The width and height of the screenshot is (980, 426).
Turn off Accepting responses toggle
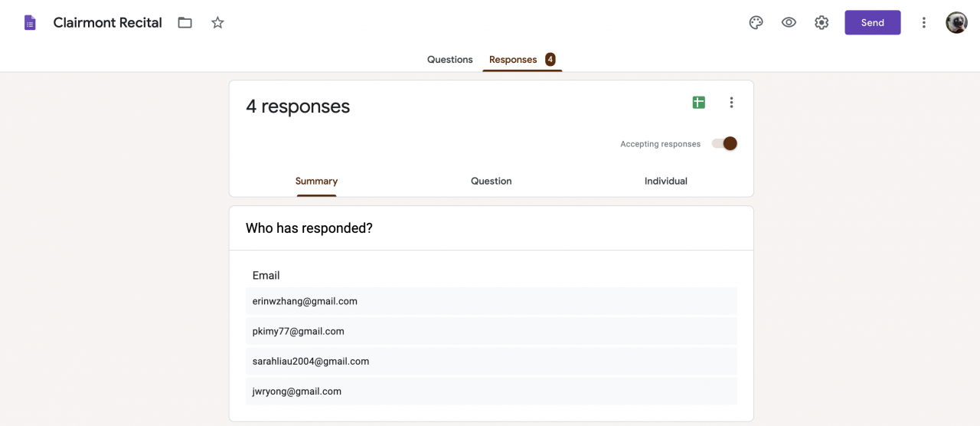coord(724,143)
